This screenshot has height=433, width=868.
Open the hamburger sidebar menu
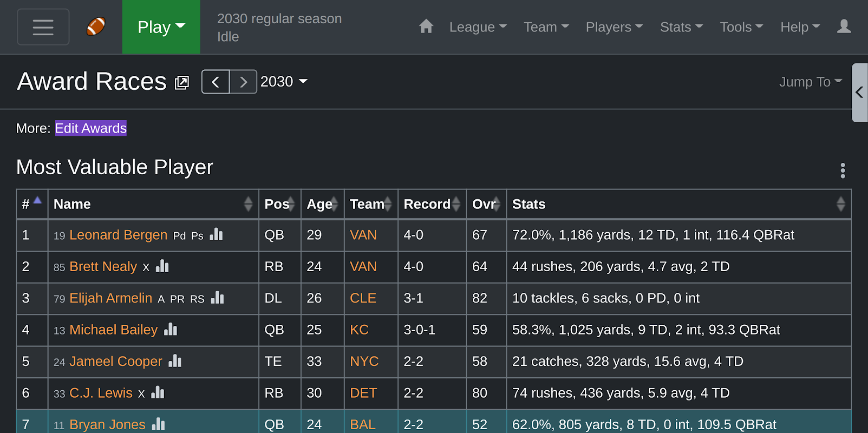43,27
